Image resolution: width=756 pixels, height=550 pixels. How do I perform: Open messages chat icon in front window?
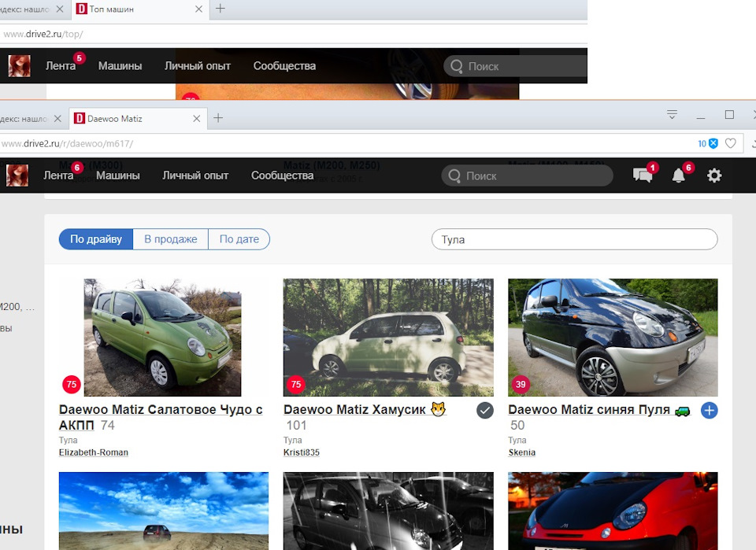[x=643, y=175]
